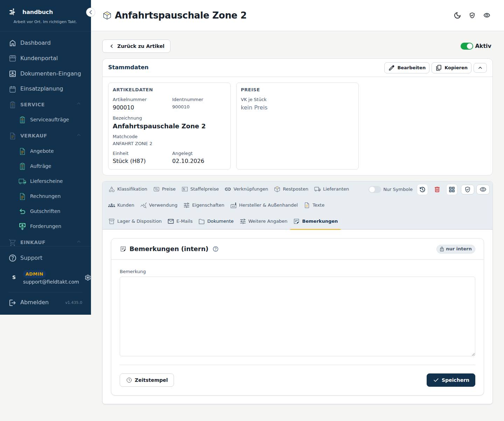Collapse the Stammdaten panel chevron
Screen dimensions: 504x421
tap(480, 68)
